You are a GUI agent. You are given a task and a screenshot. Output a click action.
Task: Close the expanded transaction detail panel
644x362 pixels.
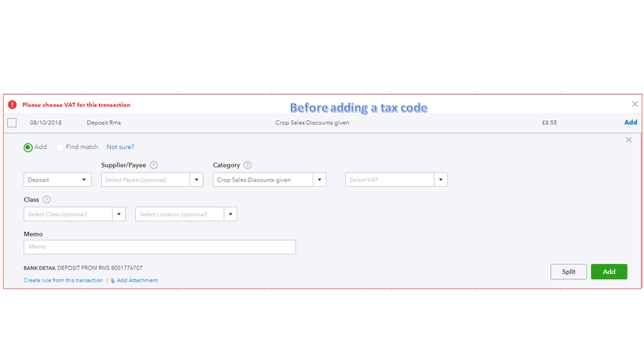[629, 140]
